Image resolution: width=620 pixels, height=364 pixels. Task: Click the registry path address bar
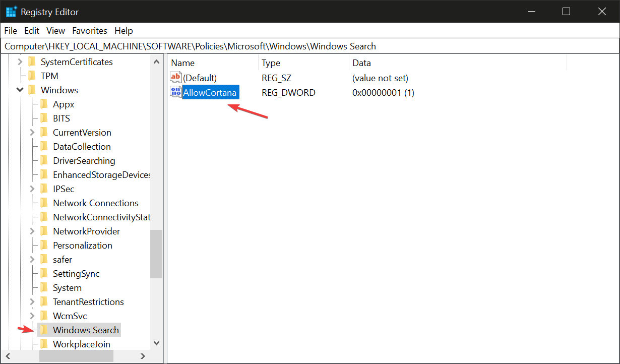tap(310, 46)
